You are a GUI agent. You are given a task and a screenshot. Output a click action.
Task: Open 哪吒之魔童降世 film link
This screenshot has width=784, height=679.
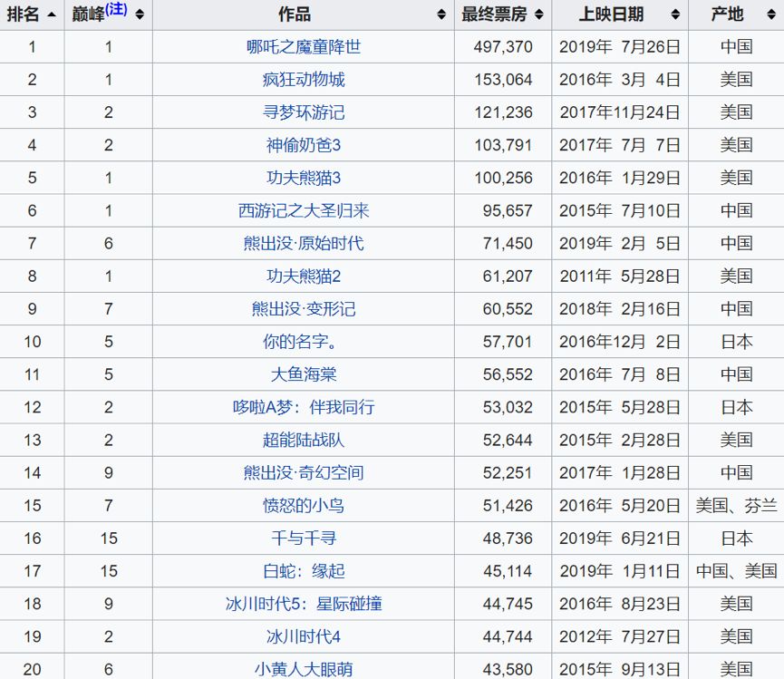[304, 47]
